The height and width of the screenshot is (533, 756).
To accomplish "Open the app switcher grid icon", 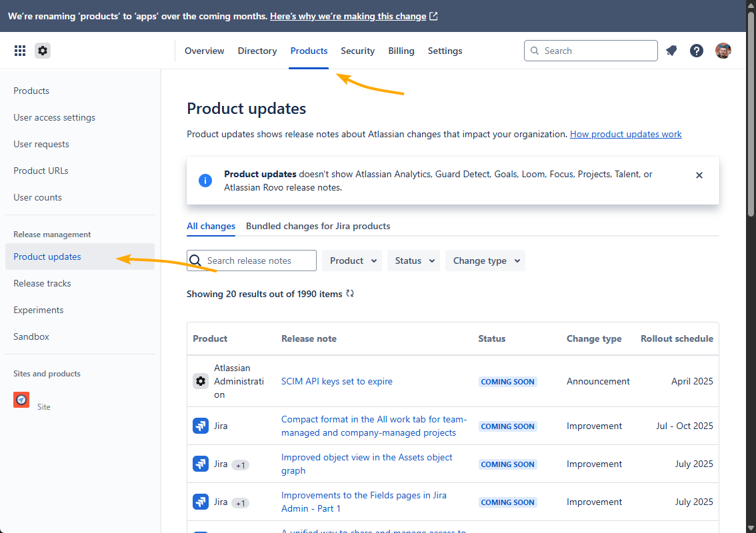I will [20, 51].
